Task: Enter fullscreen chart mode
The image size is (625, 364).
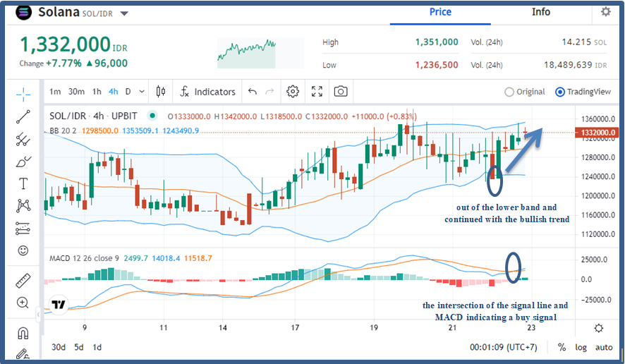Action: (317, 91)
